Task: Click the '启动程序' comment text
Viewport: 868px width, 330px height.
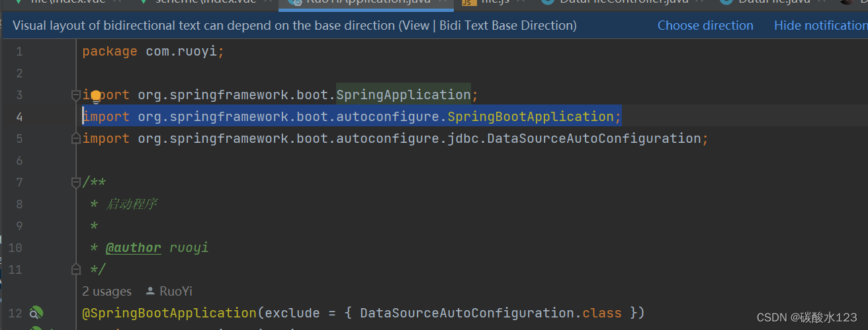Action: click(x=131, y=204)
